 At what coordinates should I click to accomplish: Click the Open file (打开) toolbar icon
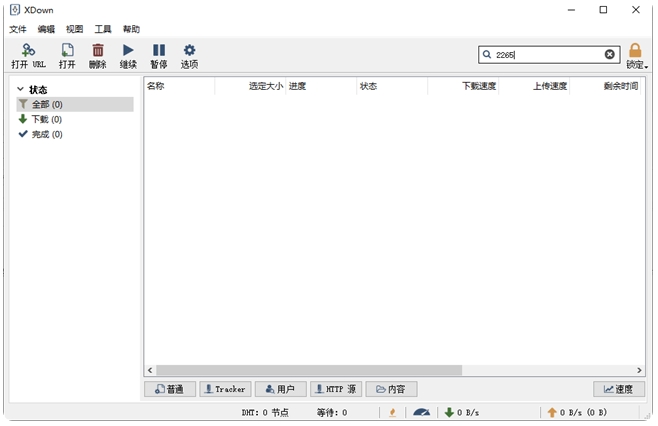(68, 50)
